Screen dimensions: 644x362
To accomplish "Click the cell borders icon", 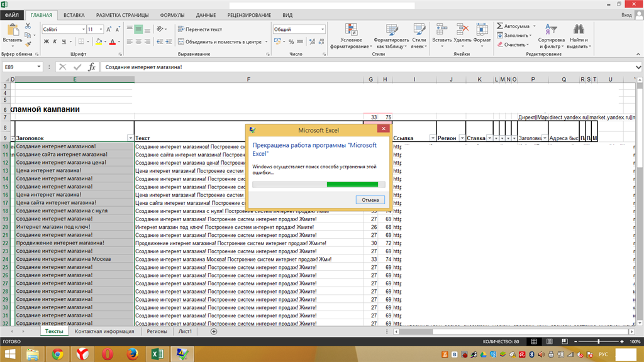I will [x=81, y=41].
